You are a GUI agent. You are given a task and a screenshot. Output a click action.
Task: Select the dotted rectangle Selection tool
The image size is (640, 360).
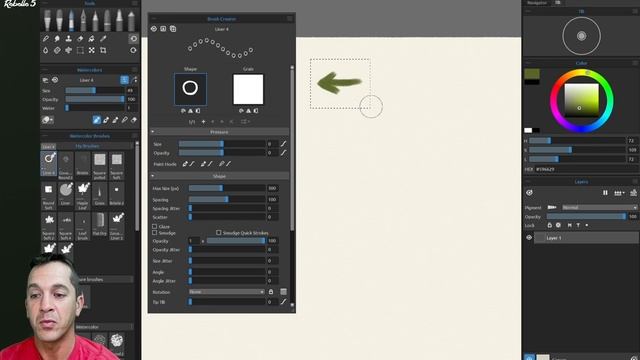click(x=80, y=50)
